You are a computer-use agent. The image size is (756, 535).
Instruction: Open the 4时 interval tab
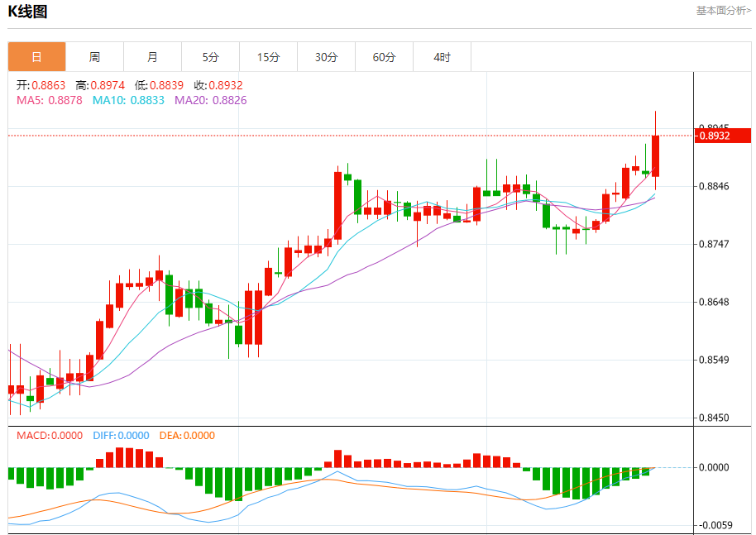tap(442, 57)
